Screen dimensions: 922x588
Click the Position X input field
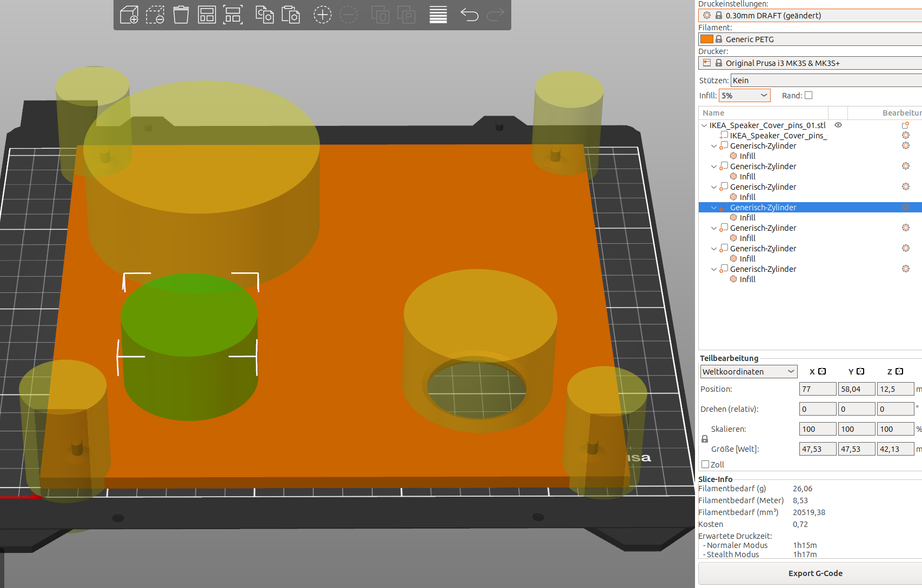[817, 389]
